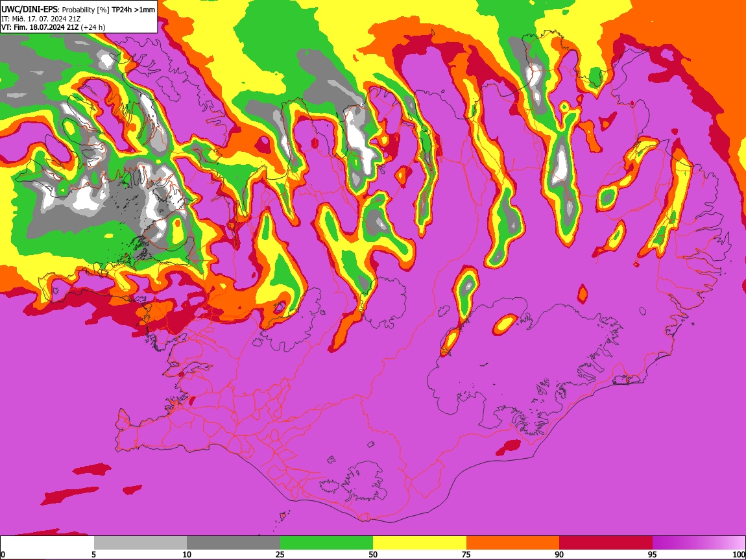746x560 pixels.
Task: Click the purple 95–100% gradient legend swatch
Action: (699, 542)
